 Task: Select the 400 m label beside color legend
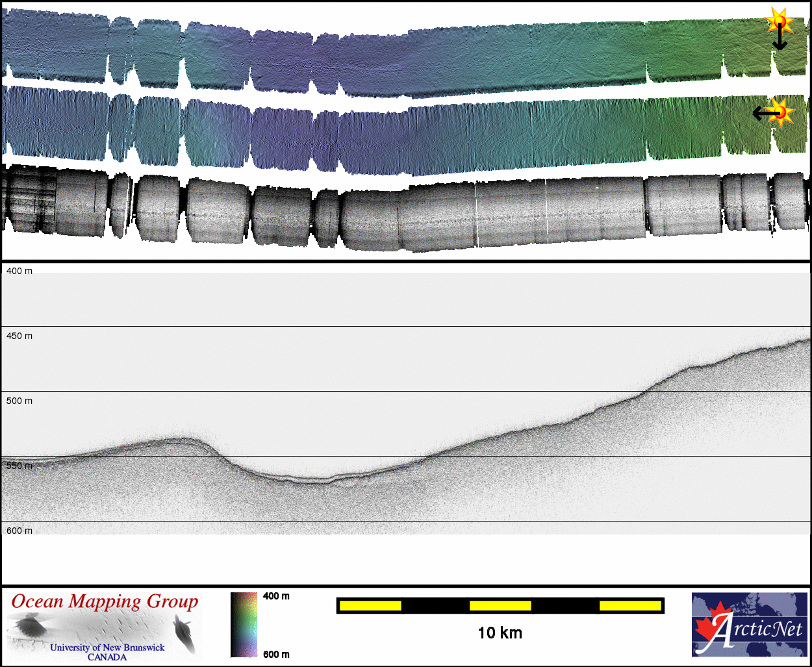[276, 596]
